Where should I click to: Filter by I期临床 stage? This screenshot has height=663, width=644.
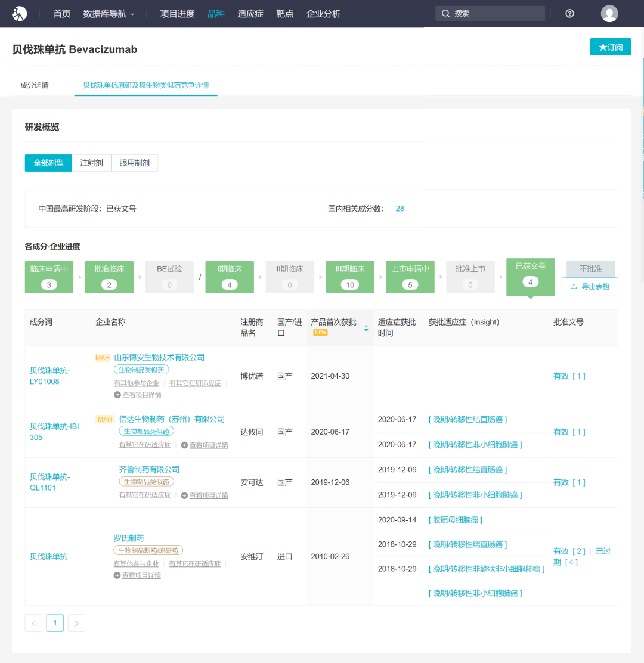(x=230, y=277)
